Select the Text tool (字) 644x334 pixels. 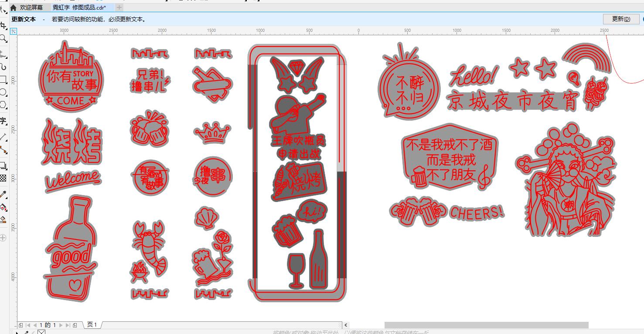[3, 121]
